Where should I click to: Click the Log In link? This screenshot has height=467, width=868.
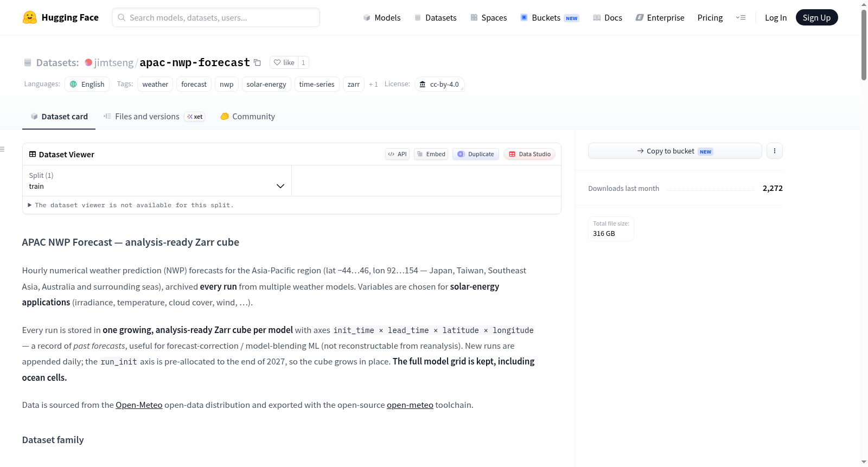pyautogui.click(x=776, y=17)
